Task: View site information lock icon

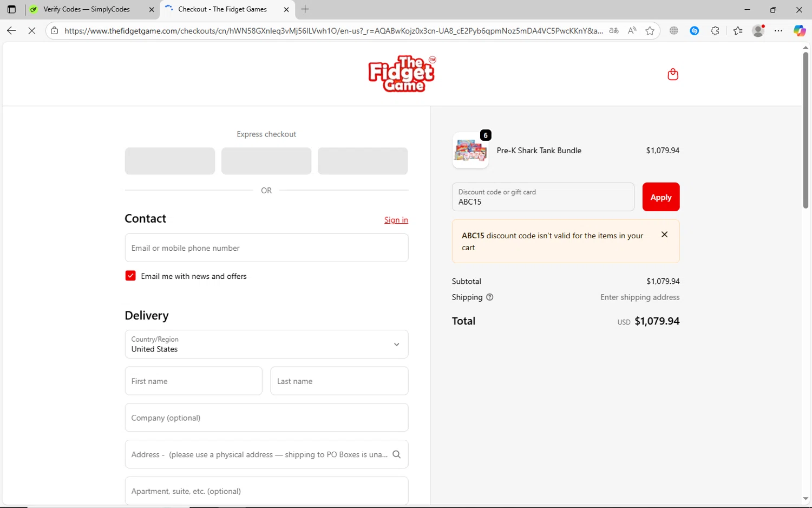Action: [54, 31]
